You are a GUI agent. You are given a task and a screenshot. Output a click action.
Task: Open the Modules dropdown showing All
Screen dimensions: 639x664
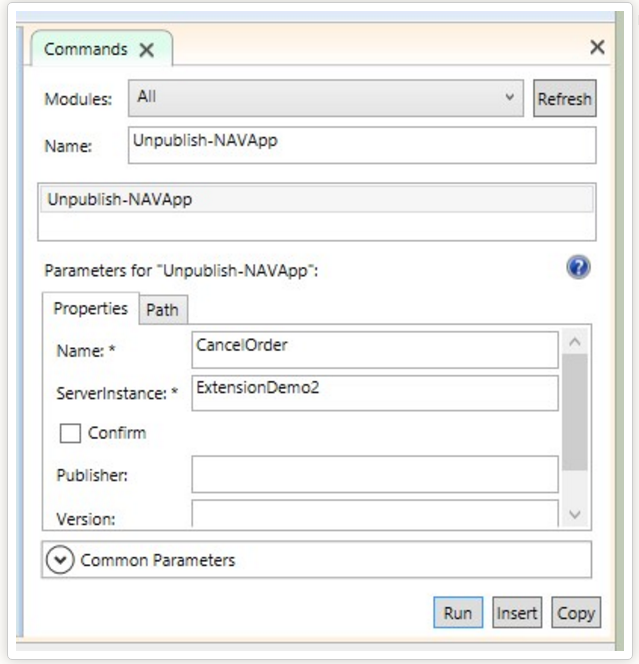[x=326, y=98]
